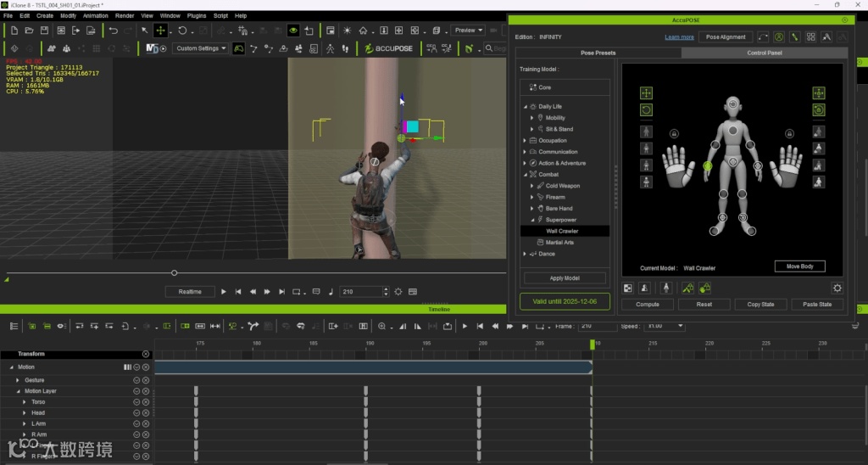
Task: Expand the Occupation category
Action: 525,141
